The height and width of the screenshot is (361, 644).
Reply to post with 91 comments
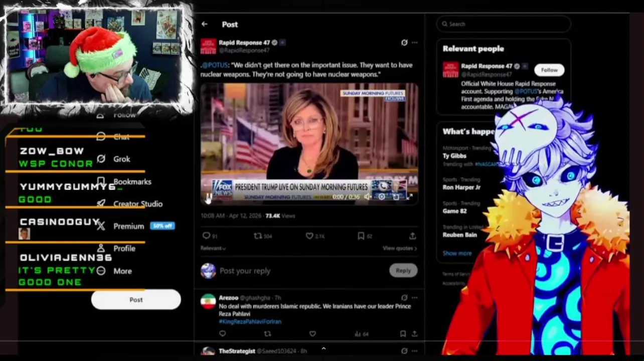[x=210, y=236]
